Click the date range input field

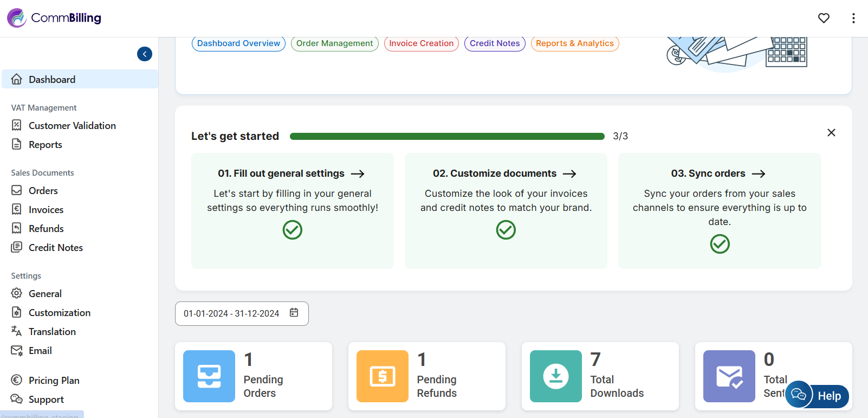tap(231, 314)
